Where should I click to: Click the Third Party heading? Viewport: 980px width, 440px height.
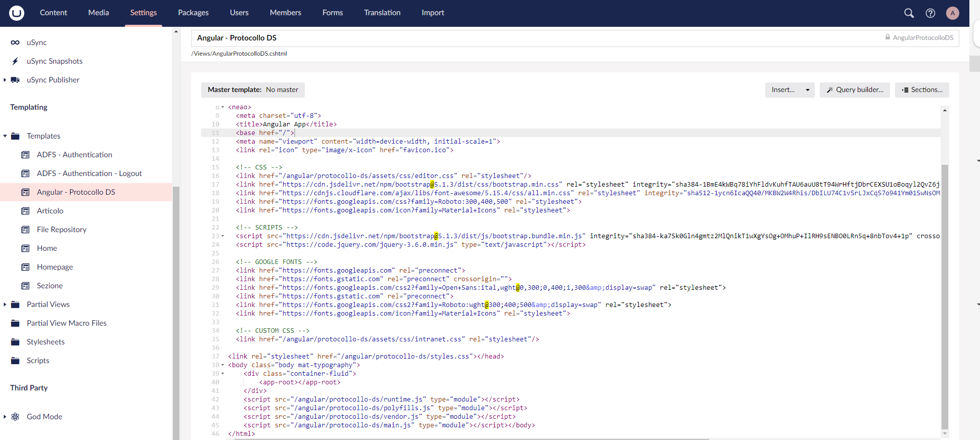click(x=29, y=388)
